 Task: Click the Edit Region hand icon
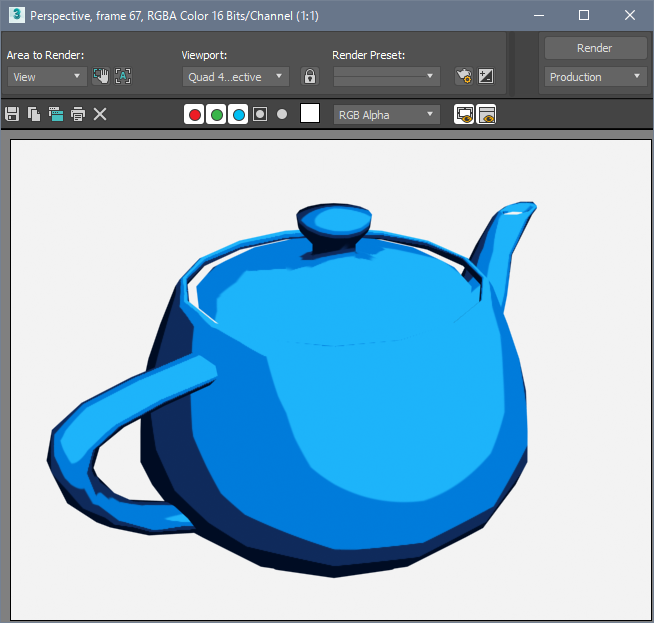point(101,76)
